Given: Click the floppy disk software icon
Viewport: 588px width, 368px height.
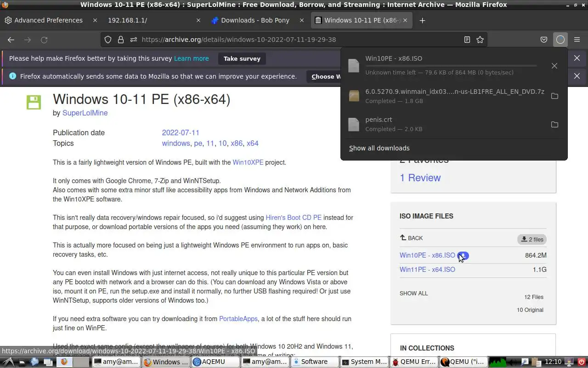Looking at the screenshot, I should click(34, 102).
